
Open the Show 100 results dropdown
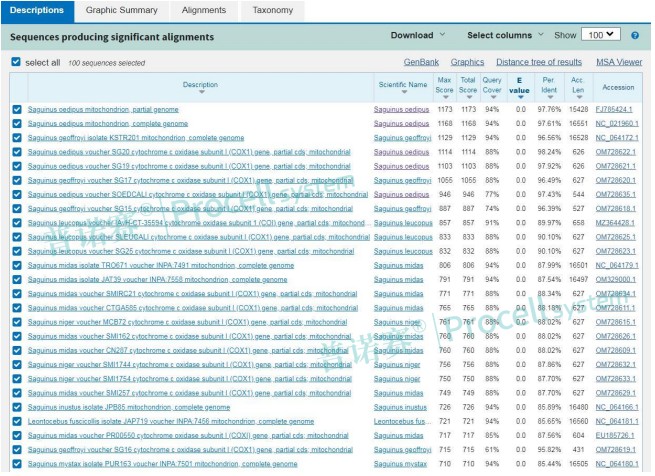click(x=601, y=35)
